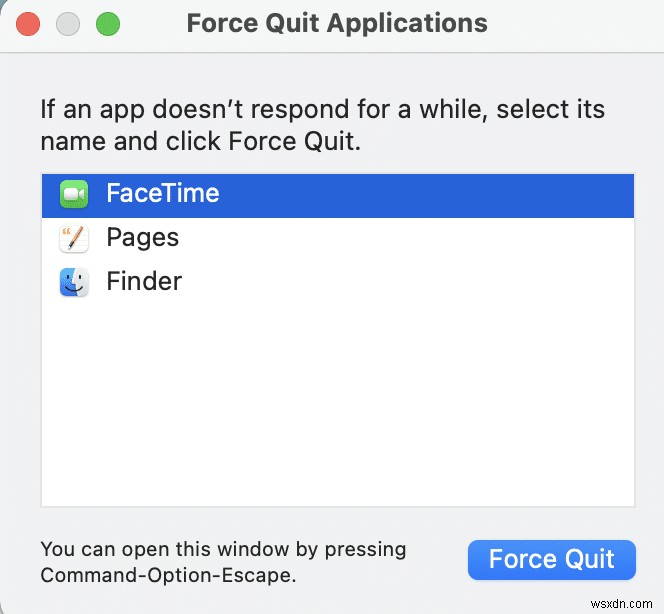664x614 pixels.
Task: Click the Pages pen-and-paper icon
Action: point(74,238)
